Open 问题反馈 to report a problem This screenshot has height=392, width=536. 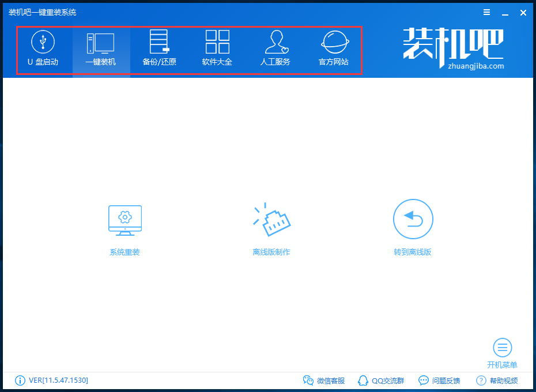[438, 380]
